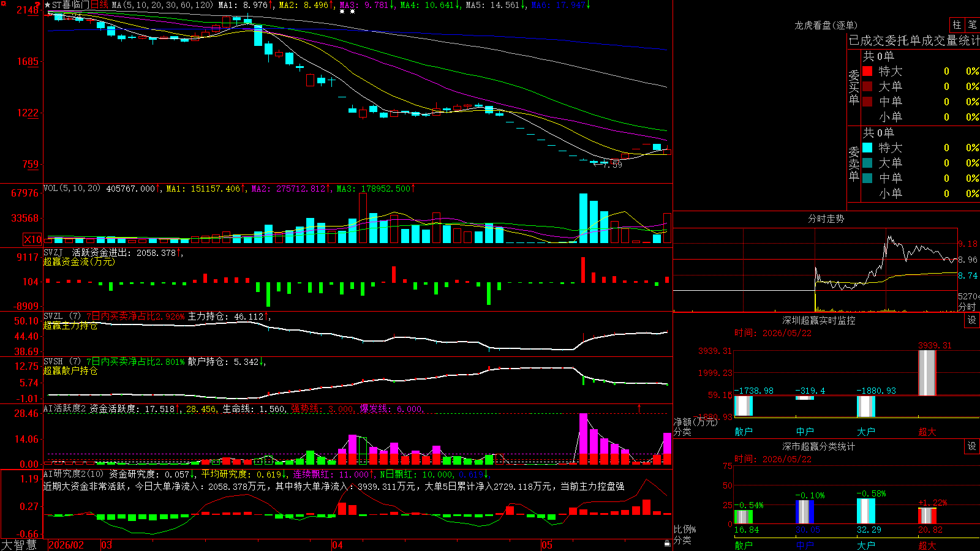Image resolution: width=980 pixels, height=551 pixels.
Task: Click the 连续飘红: 11.000 readout
Action: coord(331,474)
